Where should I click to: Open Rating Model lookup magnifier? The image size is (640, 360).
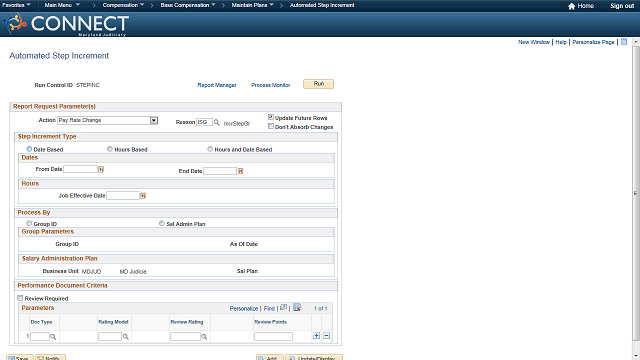126,337
